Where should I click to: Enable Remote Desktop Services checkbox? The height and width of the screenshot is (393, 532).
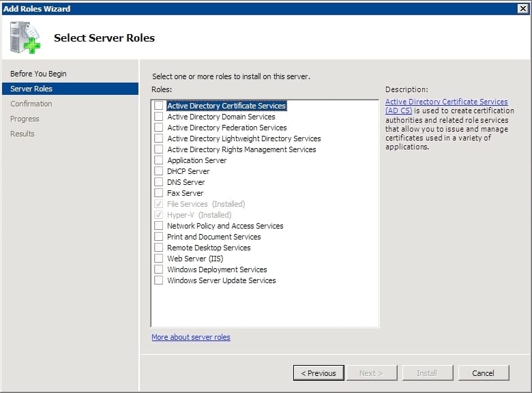(158, 248)
